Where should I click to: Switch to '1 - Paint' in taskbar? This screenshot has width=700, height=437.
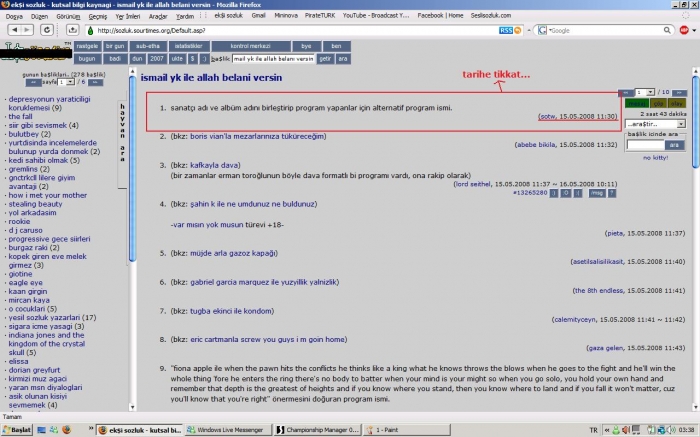406,430
